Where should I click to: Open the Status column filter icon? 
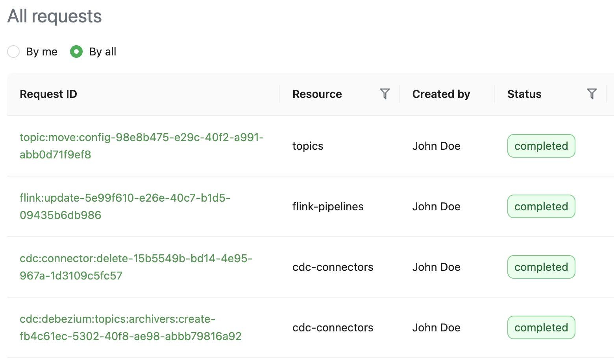(592, 94)
